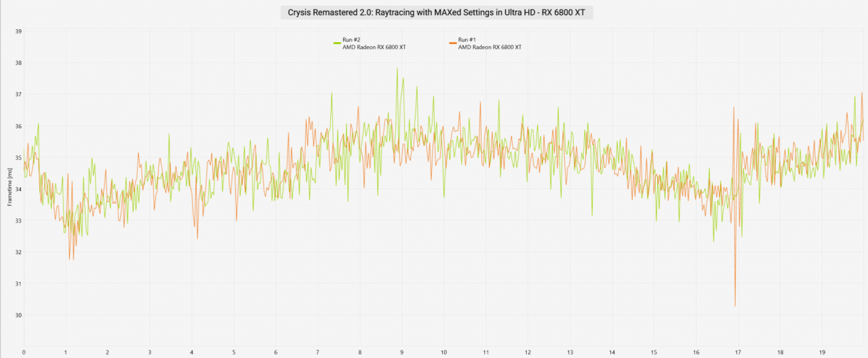Click the y-axis value 32
Screen dimensions: 868x358
click(18, 252)
